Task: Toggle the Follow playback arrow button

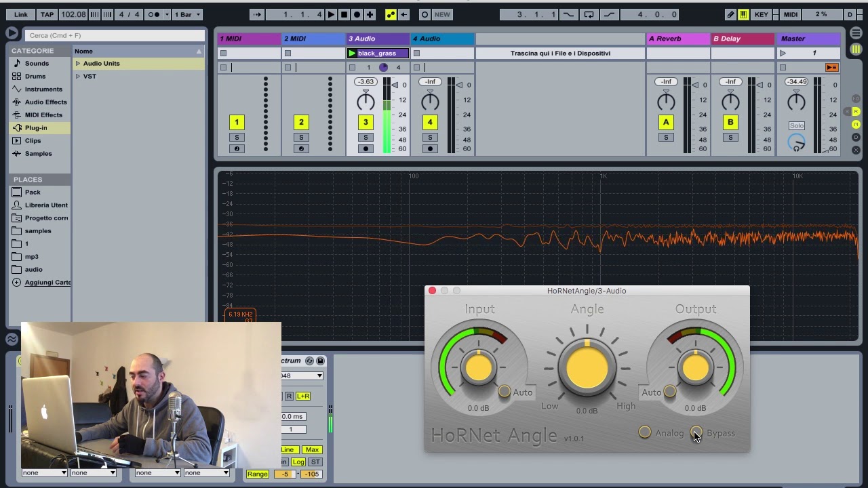Action: pos(257,14)
